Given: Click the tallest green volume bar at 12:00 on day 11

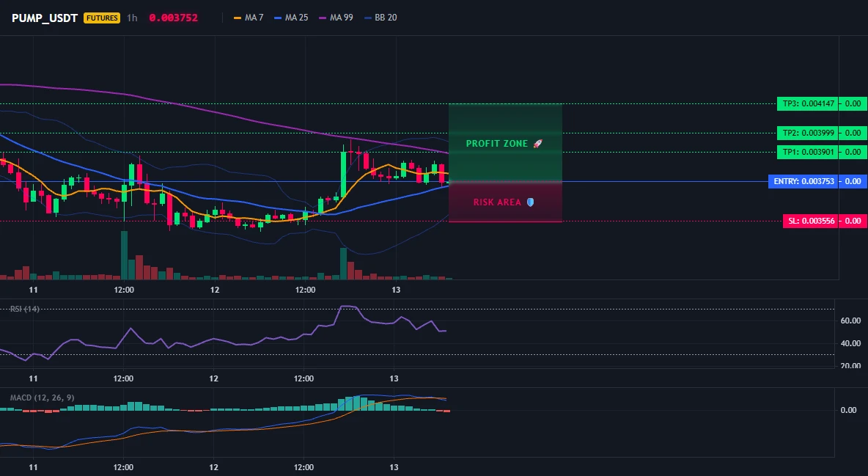Looking at the screenshot, I should pos(124,255).
